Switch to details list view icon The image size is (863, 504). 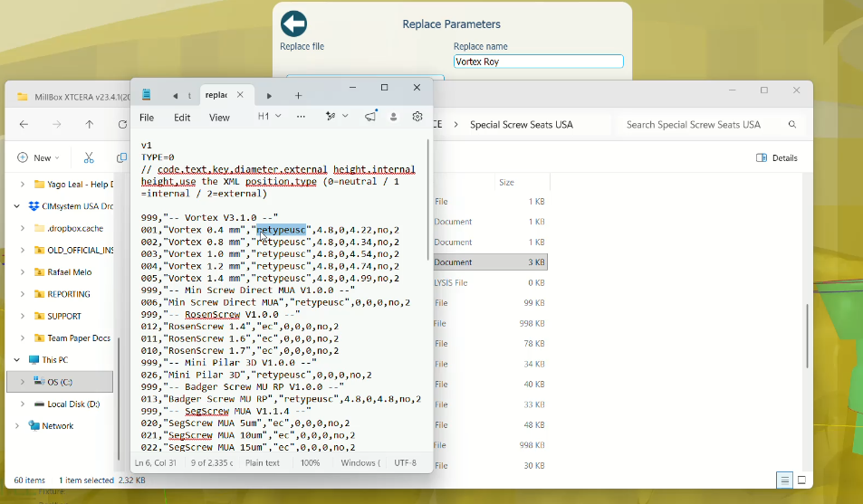pyautogui.click(x=784, y=480)
